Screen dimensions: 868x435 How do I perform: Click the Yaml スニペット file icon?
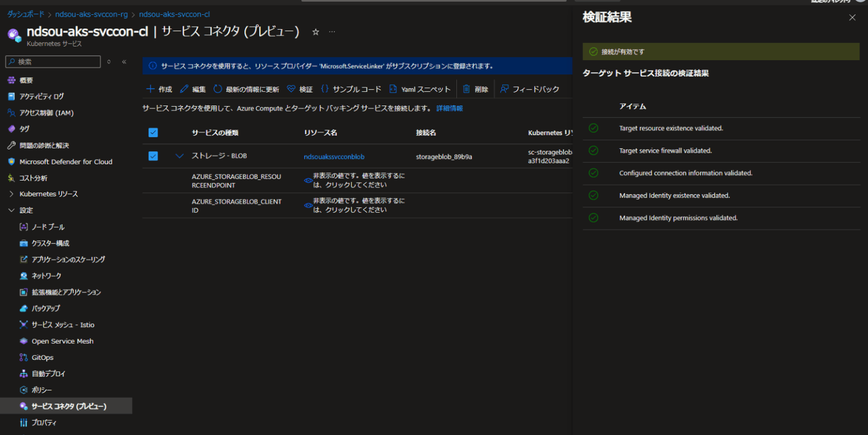point(393,89)
